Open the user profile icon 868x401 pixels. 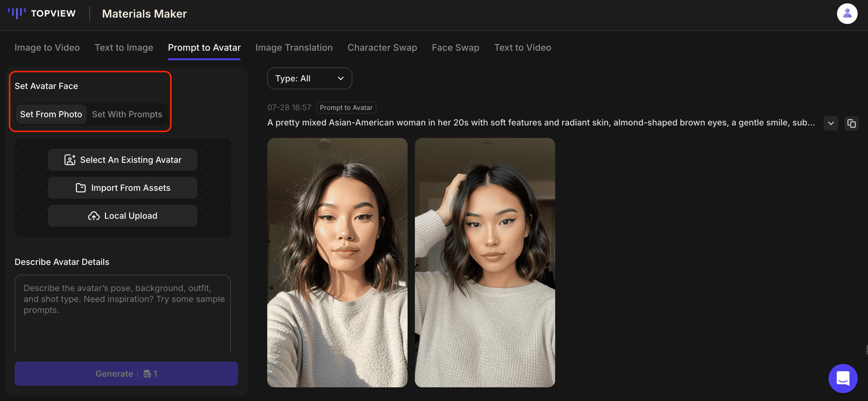pyautogui.click(x=847, y=13)
